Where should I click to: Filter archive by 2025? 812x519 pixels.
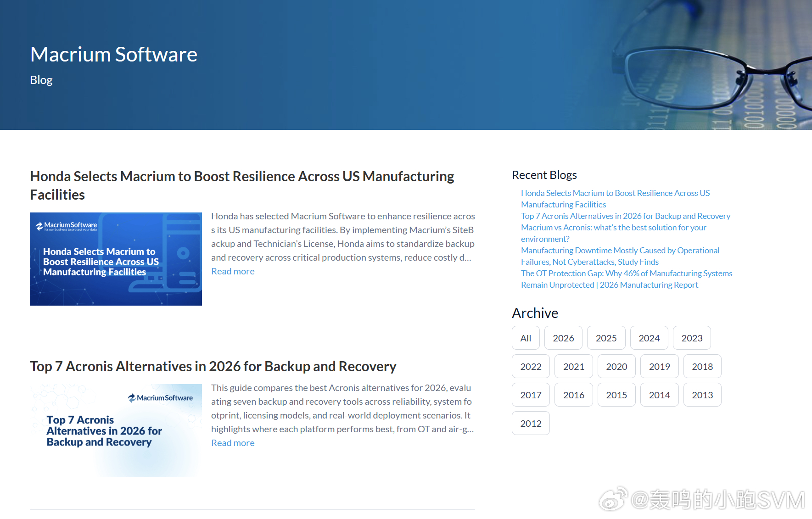point(606,338)
